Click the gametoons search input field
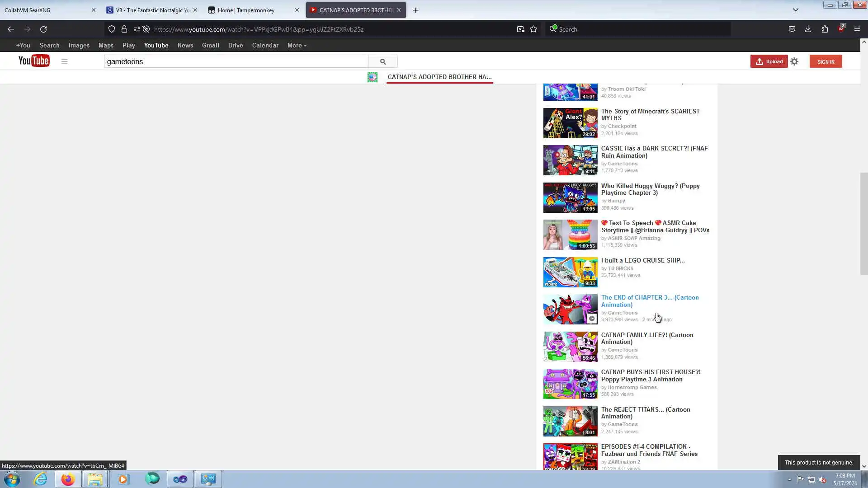868x488 pixels. coord(235,61)
